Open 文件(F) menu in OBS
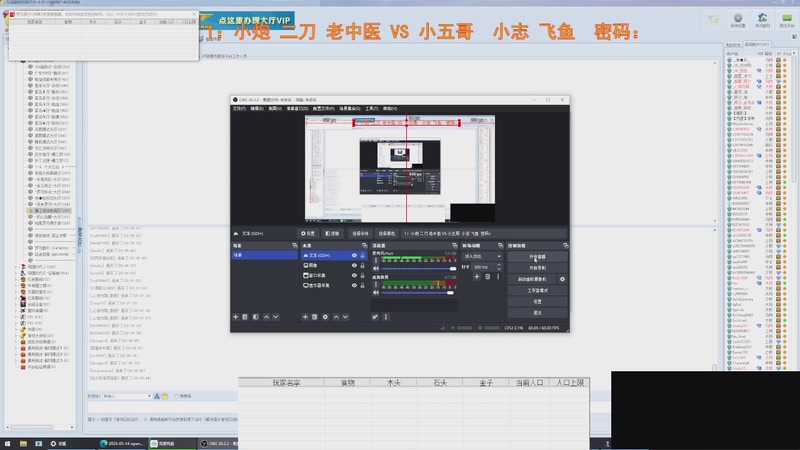 tap(239, 109)
